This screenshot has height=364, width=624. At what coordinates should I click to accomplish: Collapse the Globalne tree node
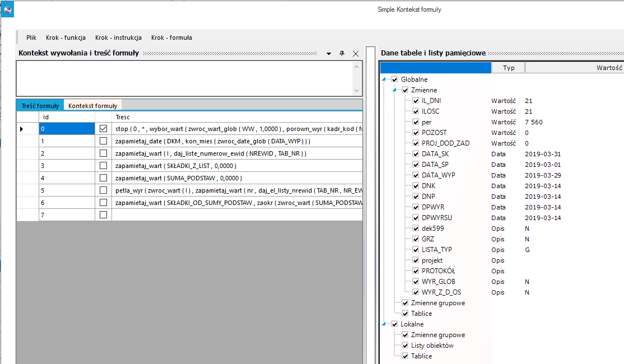pyautogui.click(x=384, y=79)
